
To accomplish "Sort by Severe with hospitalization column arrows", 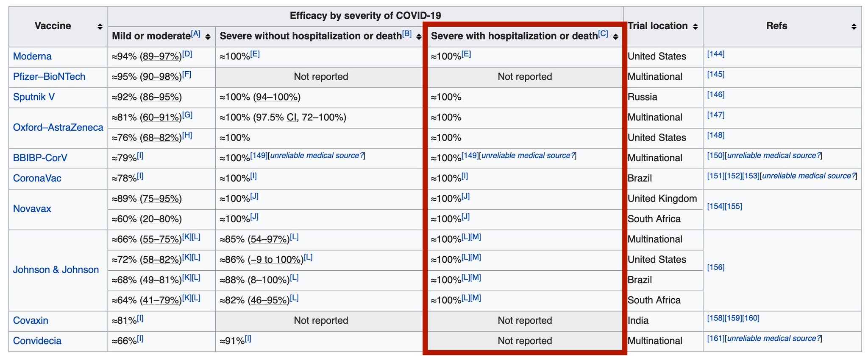I will point(615,37).
